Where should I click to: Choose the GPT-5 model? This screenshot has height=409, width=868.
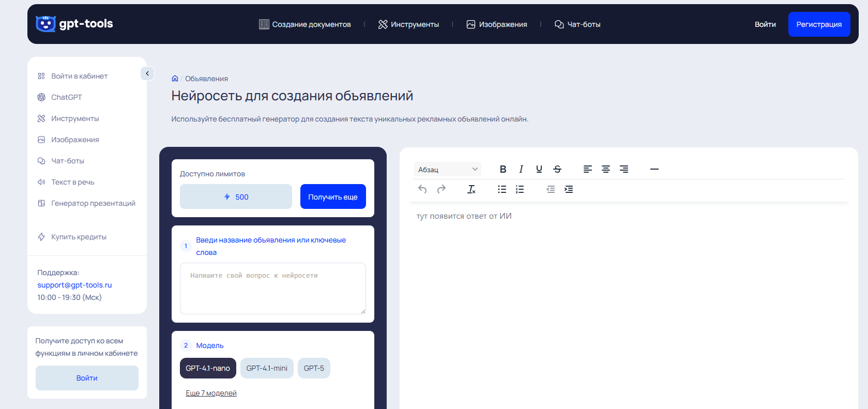pyautogui.click(x=314, y=368)
